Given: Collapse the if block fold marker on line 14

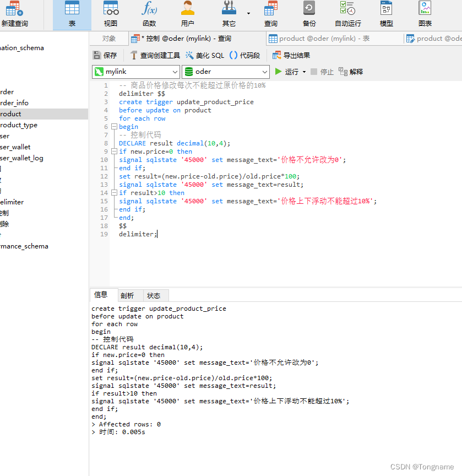Looking at the screenshot, I should [x=114, y=192].
